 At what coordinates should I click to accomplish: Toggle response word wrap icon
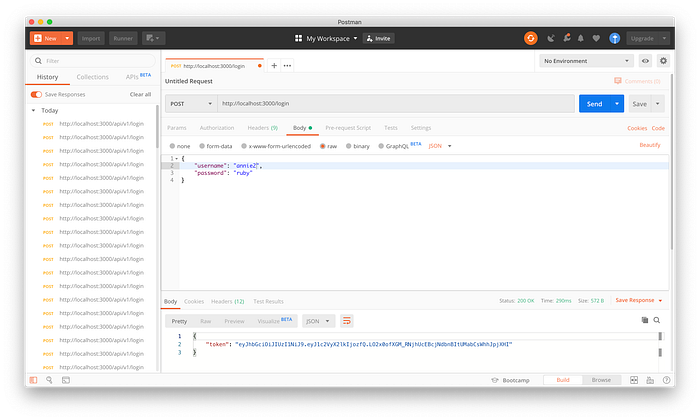(346, 321)
